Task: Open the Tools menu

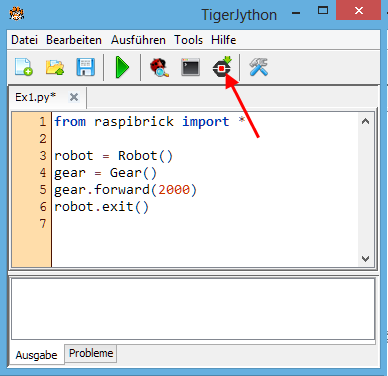Action: 188,40
